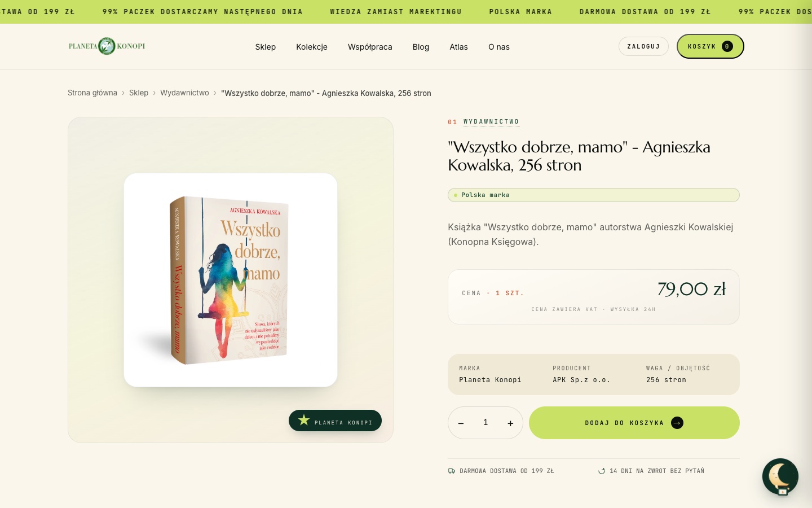
Task: Click '14 dni na zwrot bez pytań' text
Action: pos(656,471)
